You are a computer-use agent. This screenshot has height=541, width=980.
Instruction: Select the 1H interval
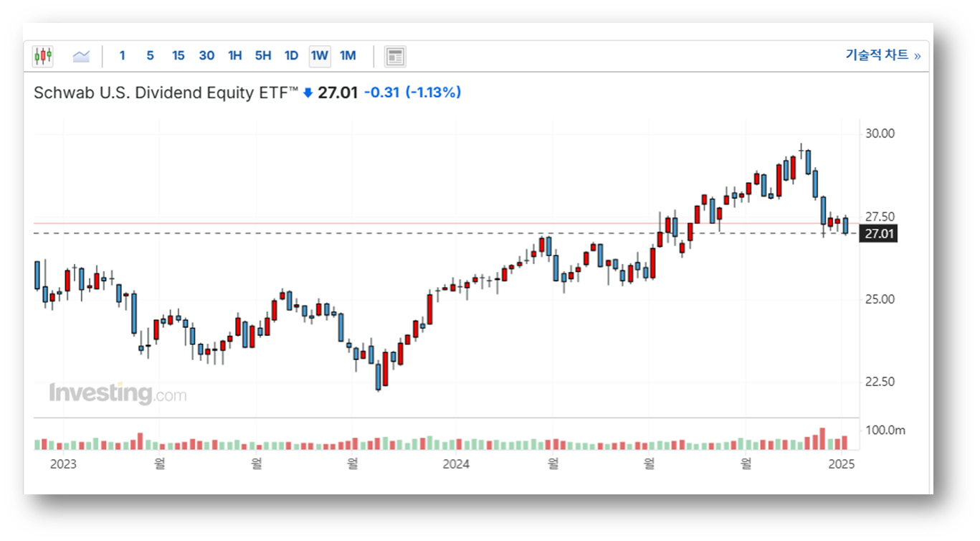(235, 55)
